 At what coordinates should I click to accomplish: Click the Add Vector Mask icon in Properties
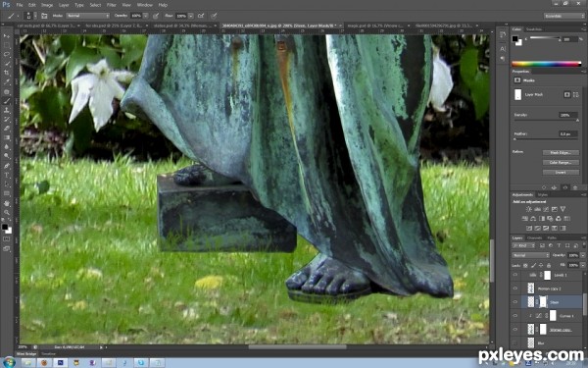pos(575,94)
